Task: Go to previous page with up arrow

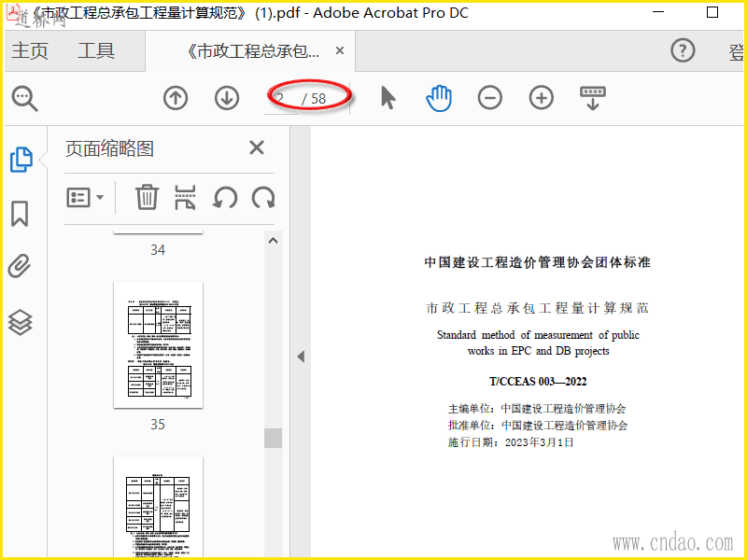Action: [x=176, y=98]
